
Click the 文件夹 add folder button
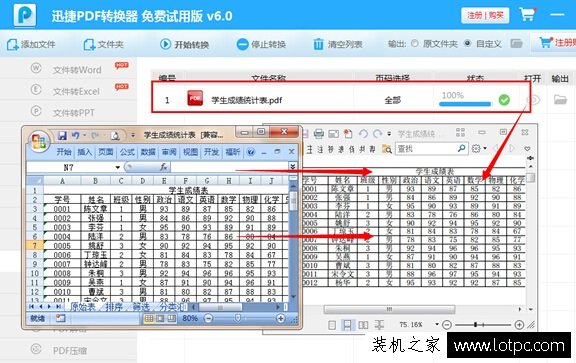103,44
